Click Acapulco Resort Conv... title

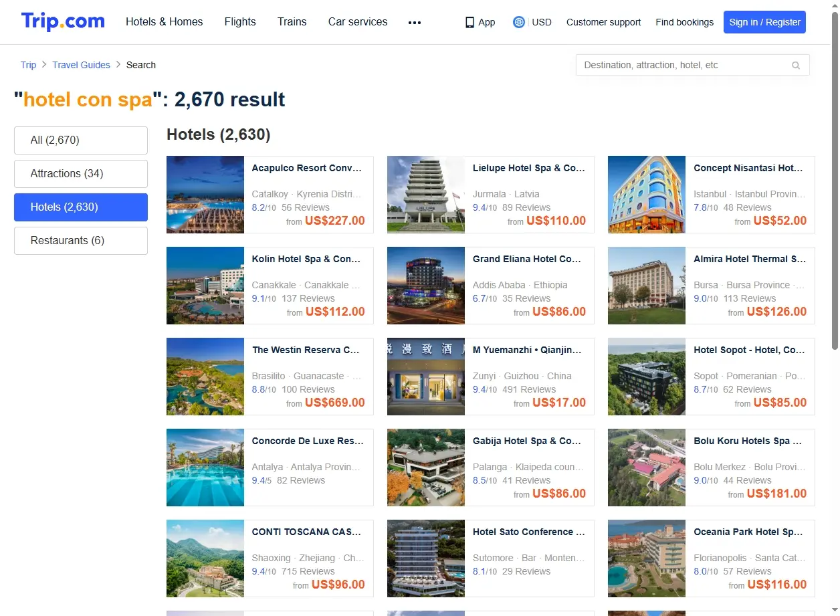306,168
